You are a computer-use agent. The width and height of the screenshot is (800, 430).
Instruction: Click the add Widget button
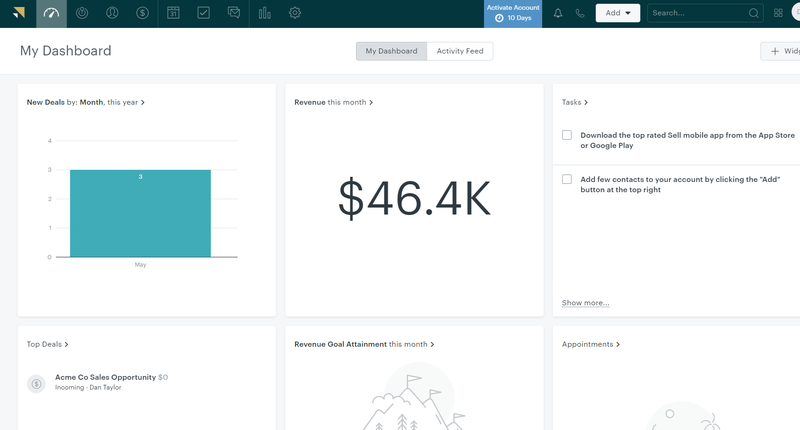[781, 51]
